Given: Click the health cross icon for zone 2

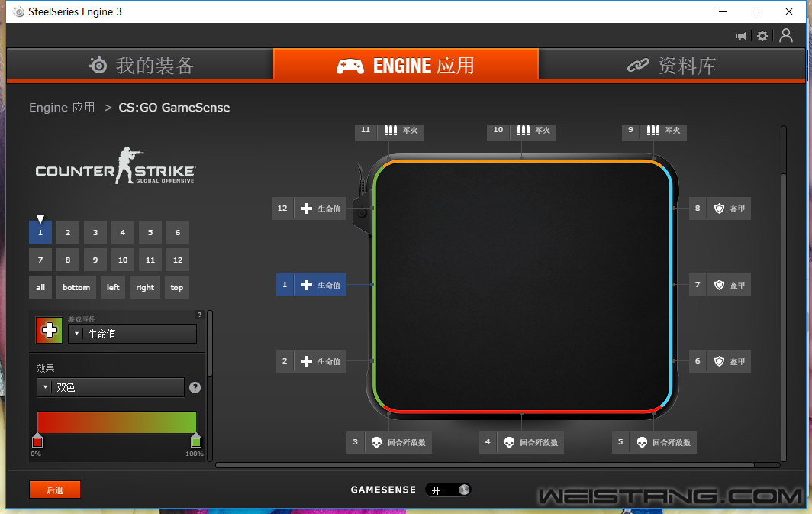Looking at the screenshot, I should (x=307, y=361).
